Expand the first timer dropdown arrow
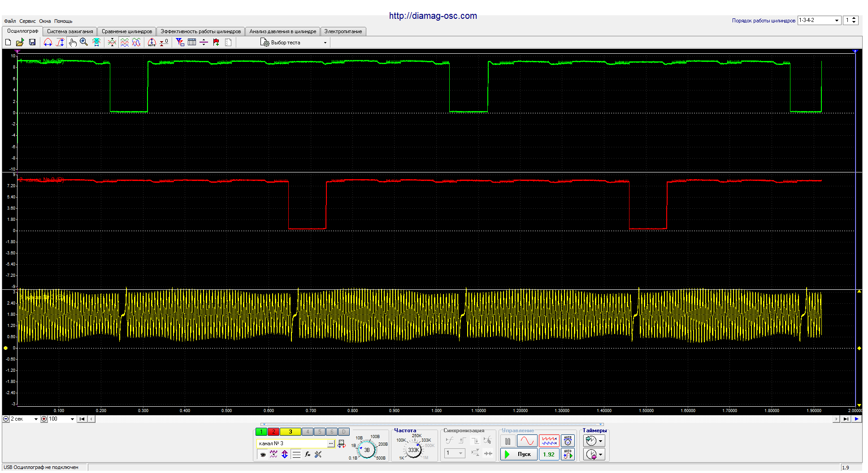 [x=601, y=441]
